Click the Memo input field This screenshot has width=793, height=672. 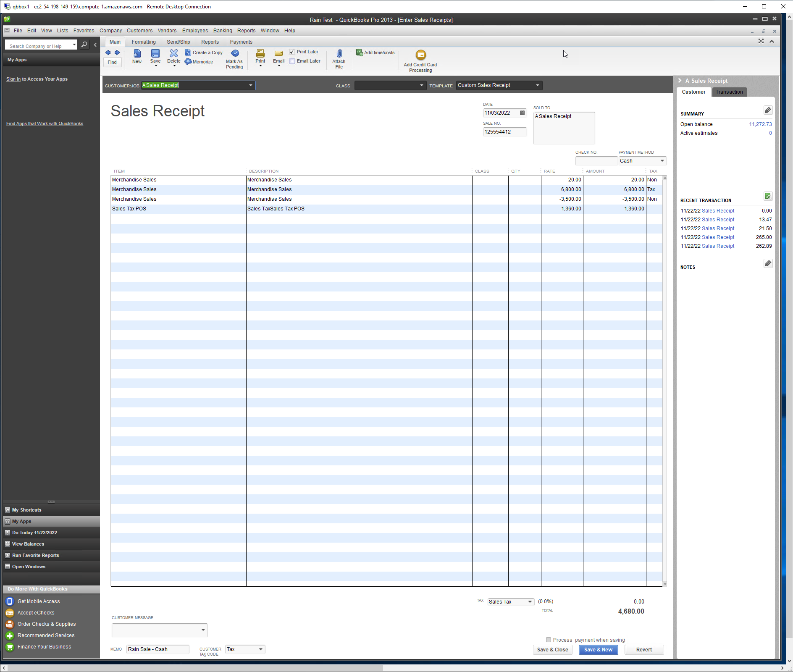point(158,649)
